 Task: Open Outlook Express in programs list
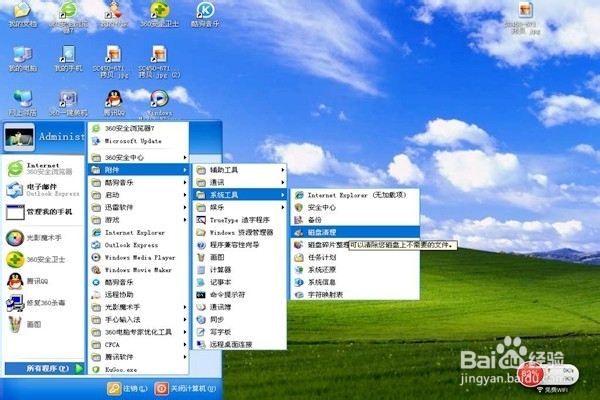139,245
